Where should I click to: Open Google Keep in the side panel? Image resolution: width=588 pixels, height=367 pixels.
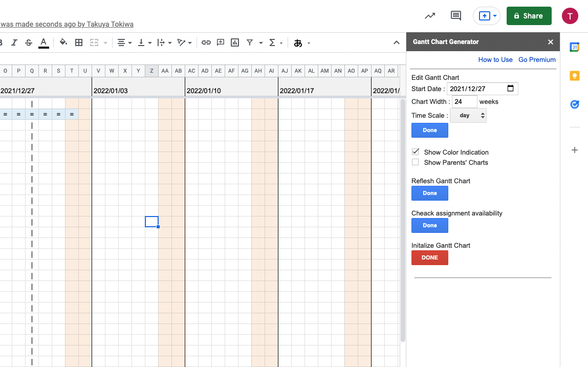574,76
